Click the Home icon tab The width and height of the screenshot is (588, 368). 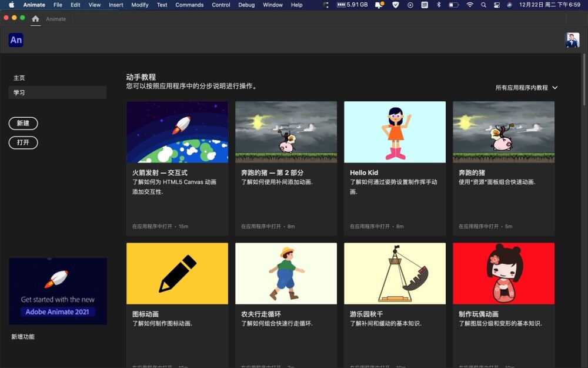[35, 19]
